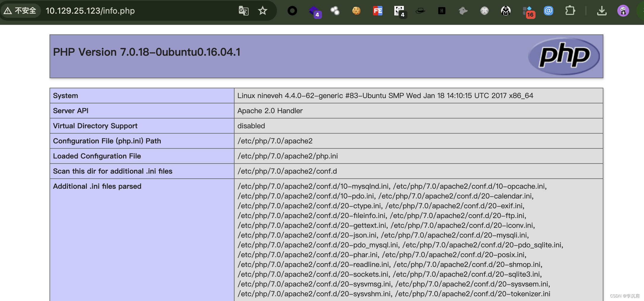Click the Virtual Directory Support label
This screenshot has height=301, width=644.
click(x=95, y=126)
